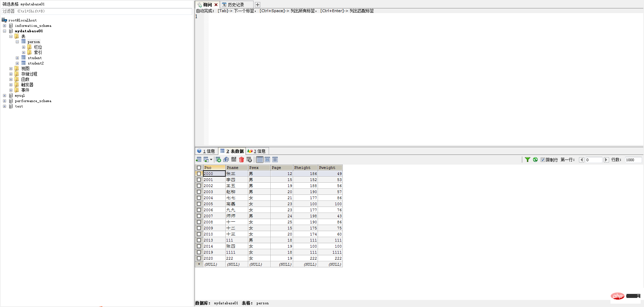This screenshot has height=307, width=644.
Task: Toggle the 限制行 checkbox
Action: click(x=543, y=160)
